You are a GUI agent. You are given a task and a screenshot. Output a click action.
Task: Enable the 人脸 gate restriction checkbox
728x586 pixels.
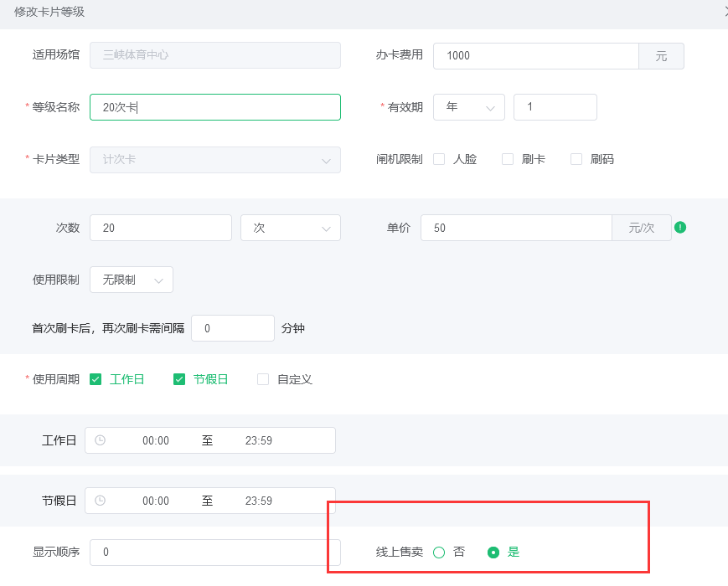click(x=439, y=159)
